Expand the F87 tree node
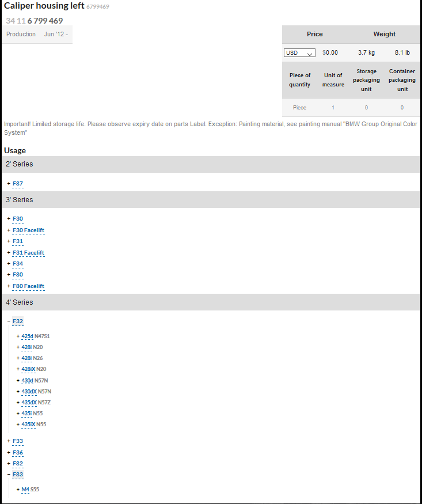The height and width of the screenshot is (504, 422). click(9, 184)
